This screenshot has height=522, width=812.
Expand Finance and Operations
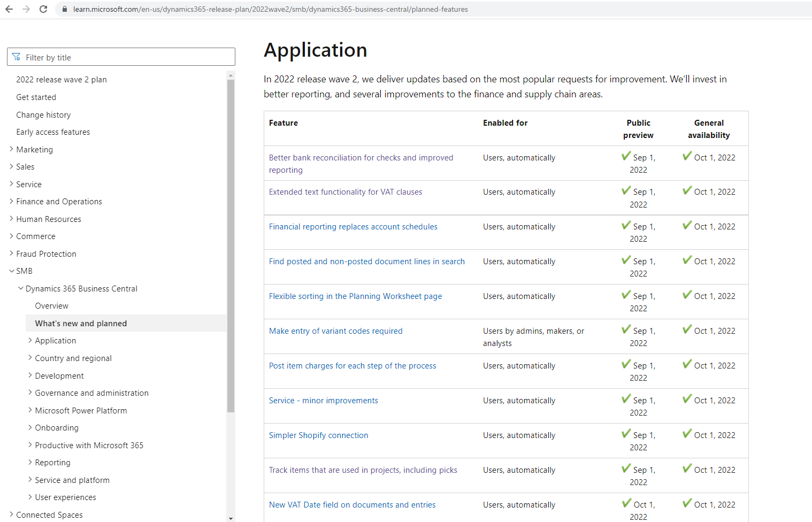pyautogui.click(x=11, y=201)
